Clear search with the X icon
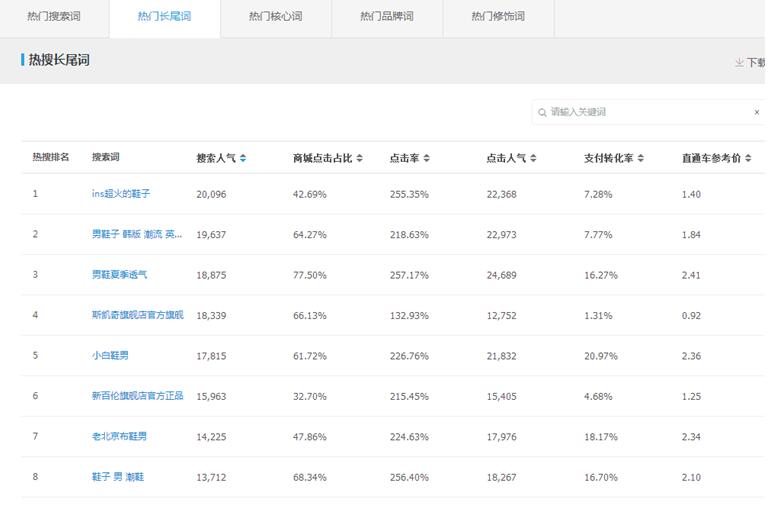This screenshot has height=528, width=777. [x=757, y=113]
